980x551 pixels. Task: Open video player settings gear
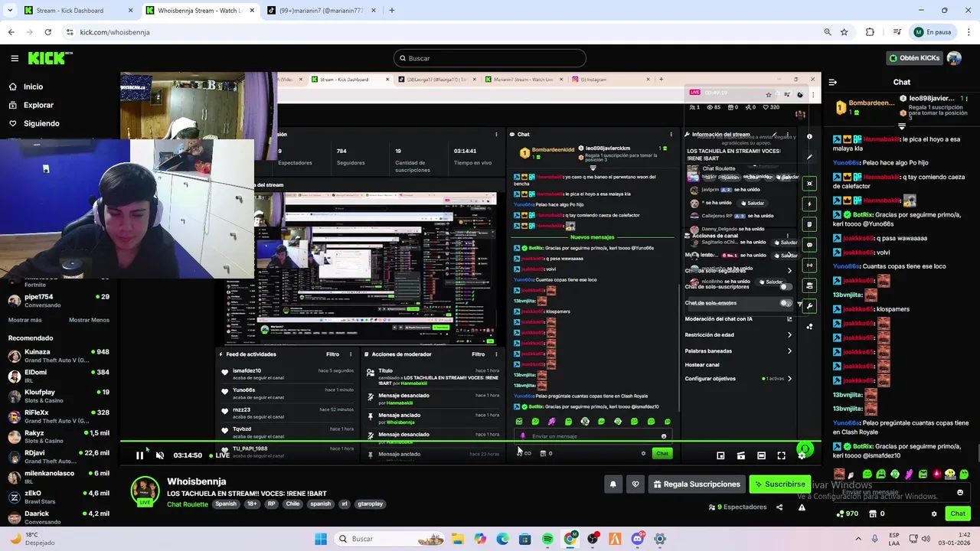[x=802, y=455]
